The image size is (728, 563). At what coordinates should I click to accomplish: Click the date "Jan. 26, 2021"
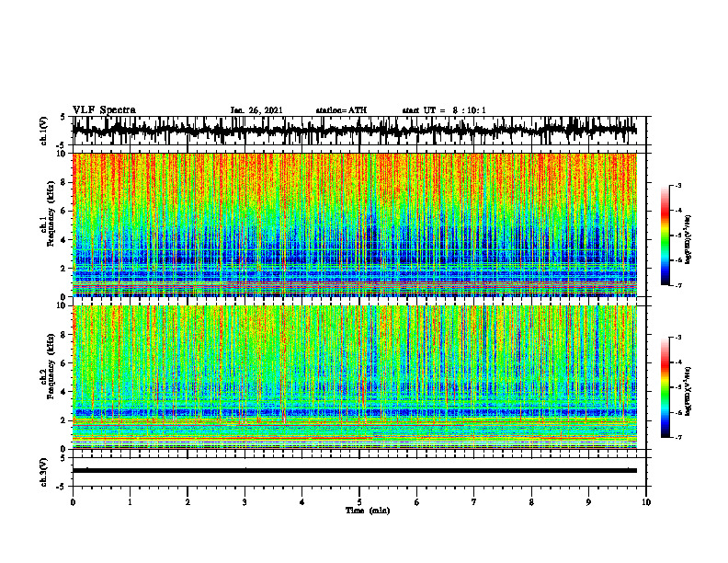tap(256, 110)
